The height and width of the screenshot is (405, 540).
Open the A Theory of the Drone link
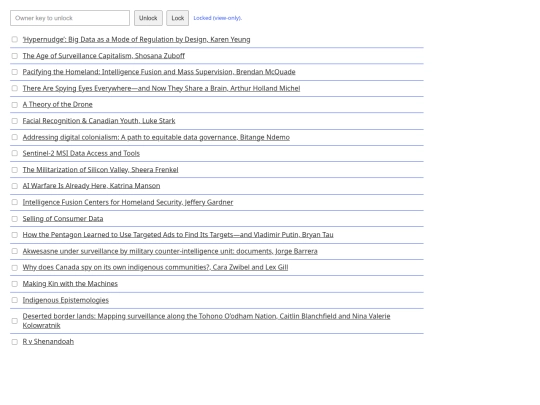(x=58, y=104)
